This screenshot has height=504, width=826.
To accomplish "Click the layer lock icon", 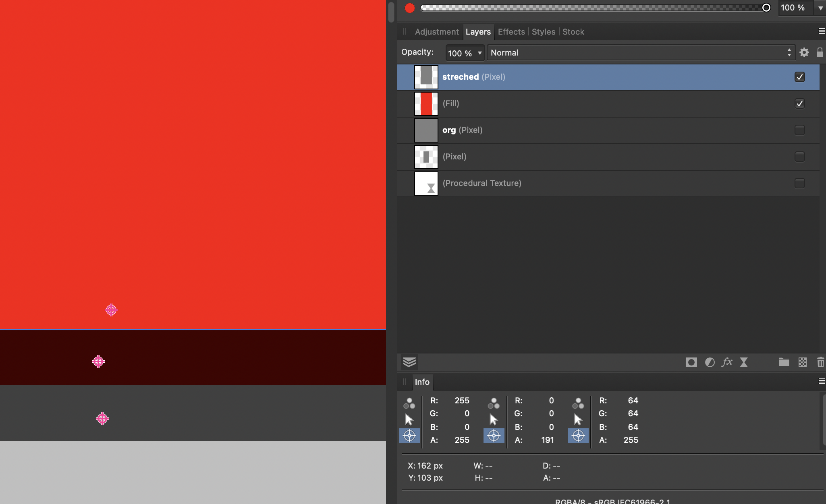I will 820,53.
